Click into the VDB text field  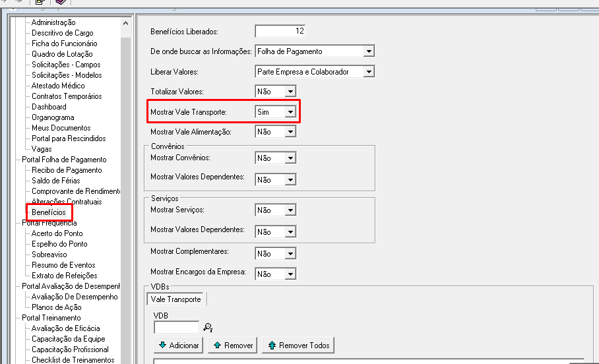[176, 327]
